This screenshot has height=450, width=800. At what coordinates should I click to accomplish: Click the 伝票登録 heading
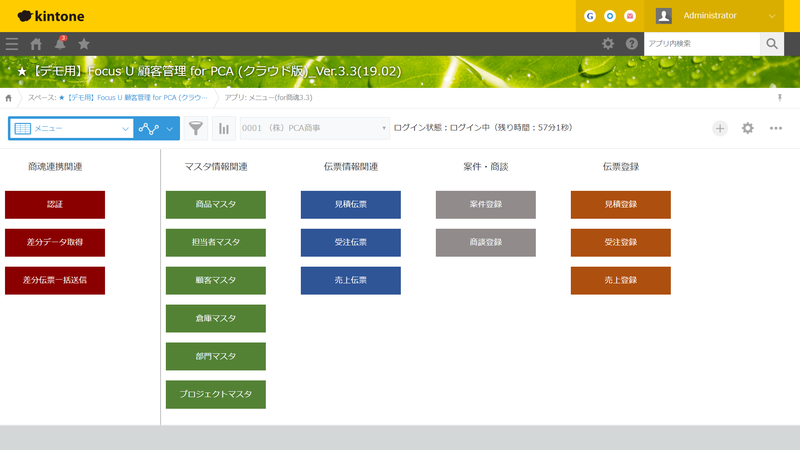coord(620,167)
